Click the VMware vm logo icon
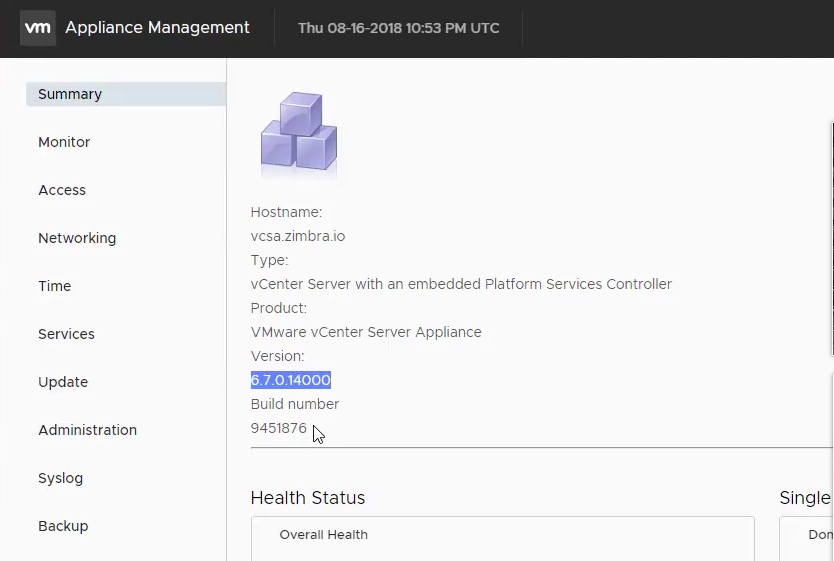 (x=38, y=28)
